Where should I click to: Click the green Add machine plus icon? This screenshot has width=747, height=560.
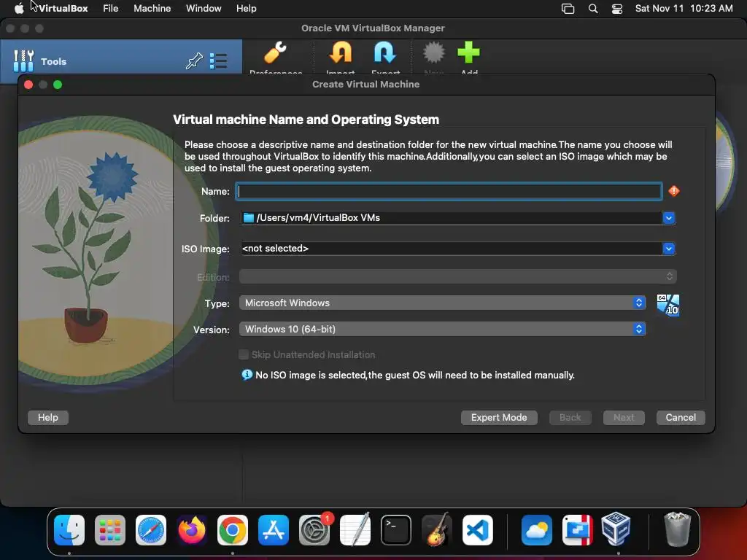[469, 52]
